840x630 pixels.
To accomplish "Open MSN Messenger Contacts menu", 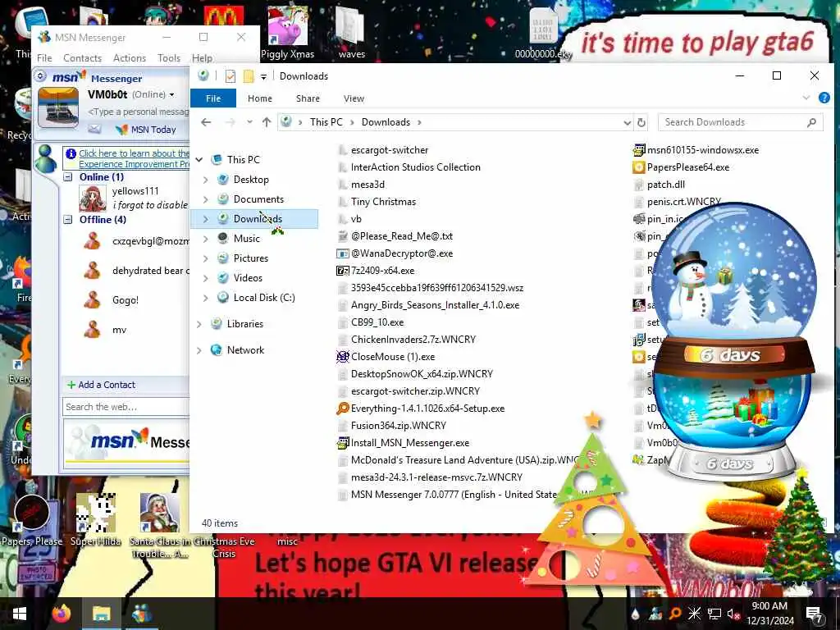I will click(83, 58).
